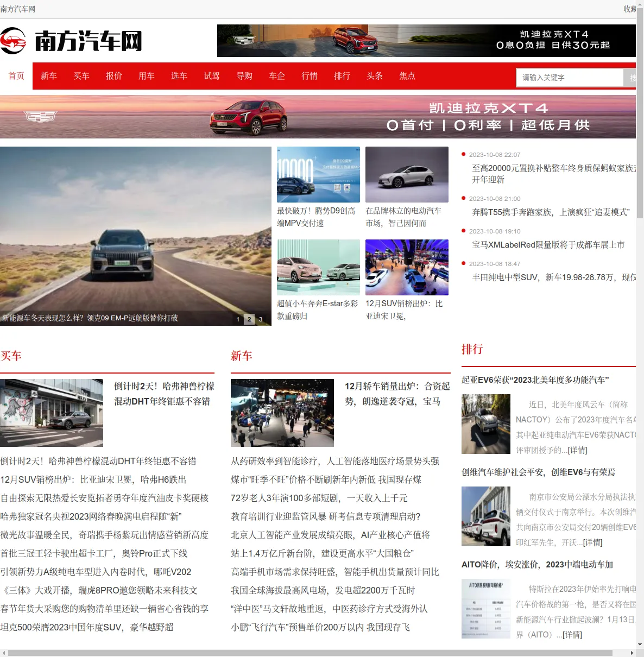
Task: Open the 腾势D9 thumbnail image
Action: (x=318, y=174)
